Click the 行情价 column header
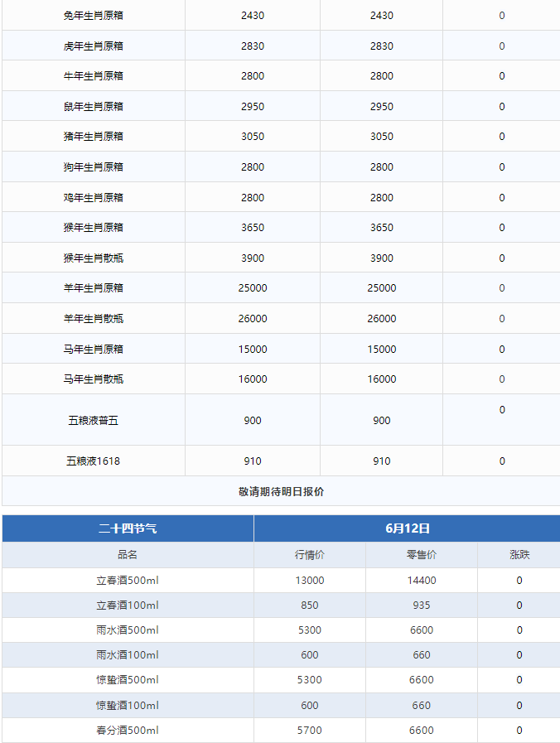 coord(310,555)
